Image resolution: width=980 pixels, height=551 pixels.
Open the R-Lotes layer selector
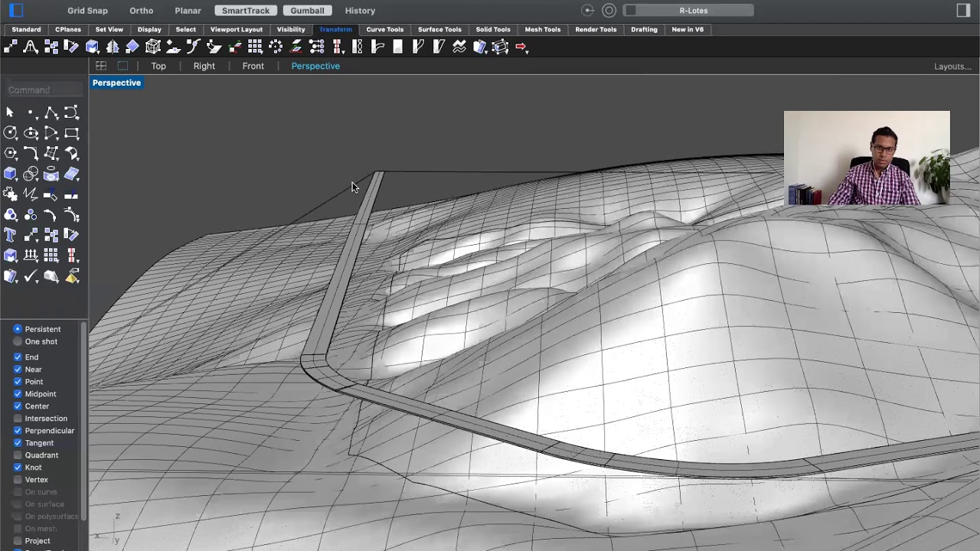pos(689,11)
